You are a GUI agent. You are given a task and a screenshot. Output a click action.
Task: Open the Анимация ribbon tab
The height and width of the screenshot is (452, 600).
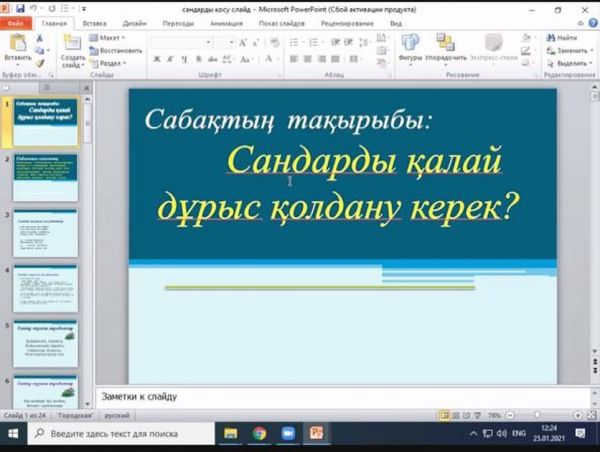tap(226, 21)
